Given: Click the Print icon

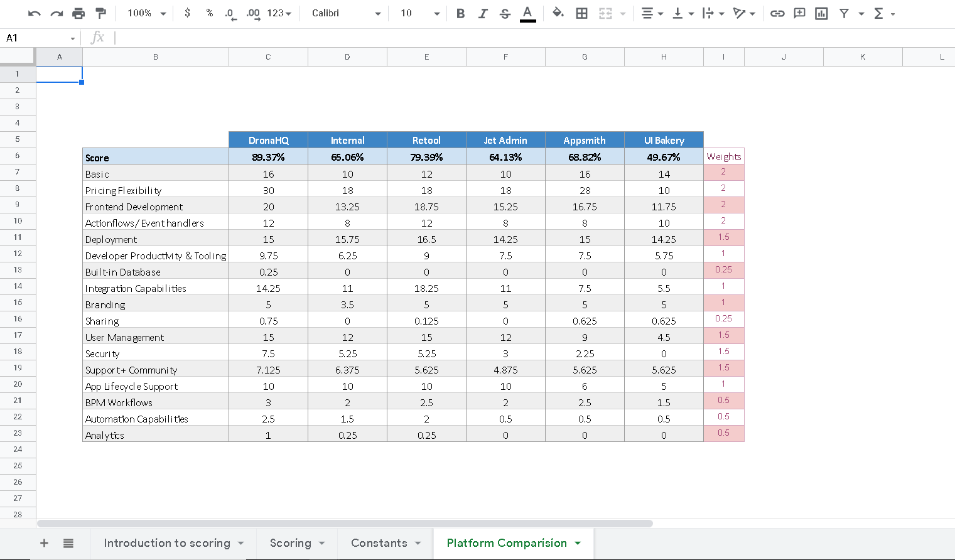Looking at the screenshot, I should click(x=78, y=13).
